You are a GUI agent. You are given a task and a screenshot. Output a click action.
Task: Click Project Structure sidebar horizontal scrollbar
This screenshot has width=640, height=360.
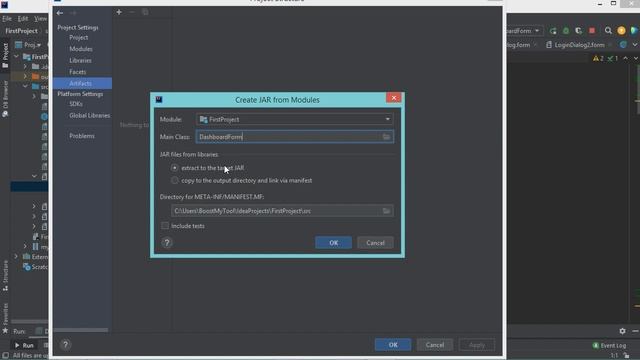point(81,330)
